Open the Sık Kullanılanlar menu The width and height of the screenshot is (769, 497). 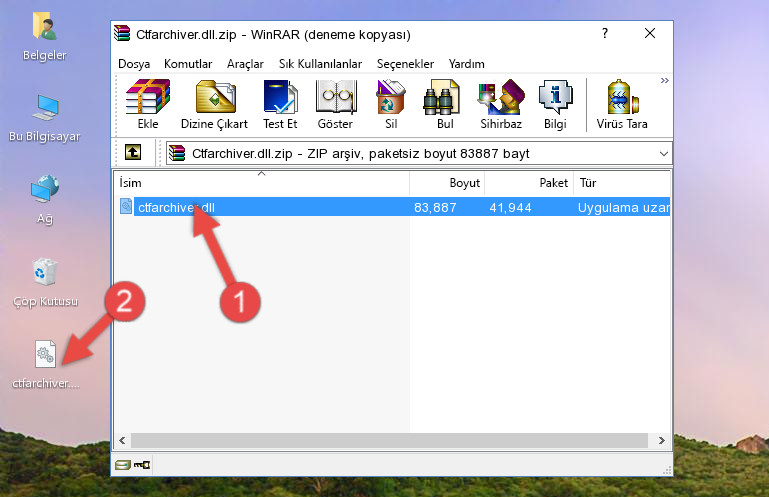click(x=320, y=64)
